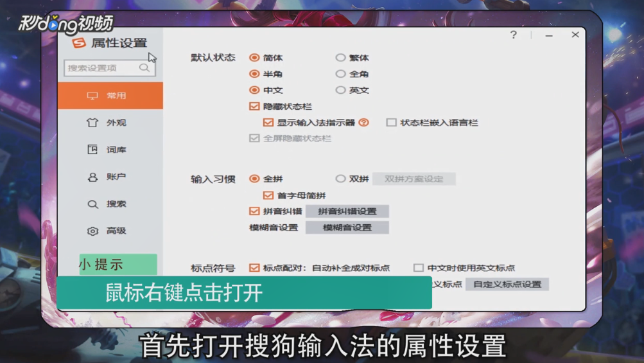This screenshot has height=363, width=644.
Task: Select 半角 radio button
Action: pyautogui.click(x=254, y=74)
